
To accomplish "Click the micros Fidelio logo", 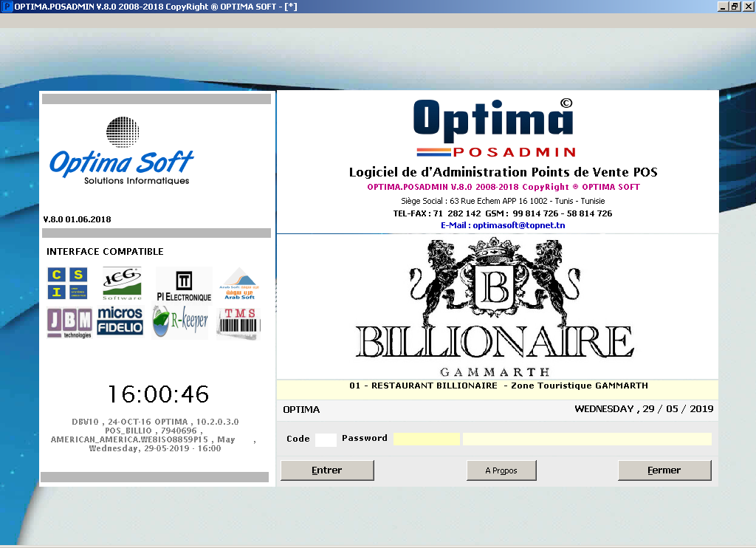I will pyautogui.click(x=120, y=321).
